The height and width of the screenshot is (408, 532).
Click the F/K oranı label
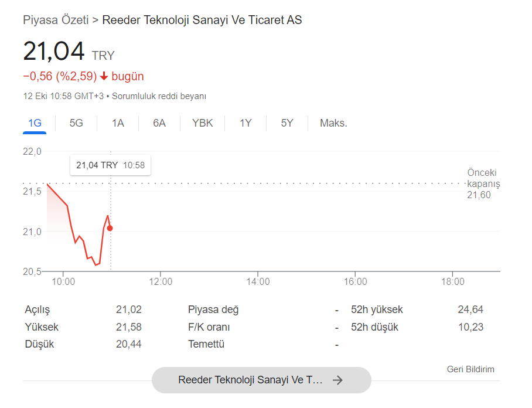point(209,327)
